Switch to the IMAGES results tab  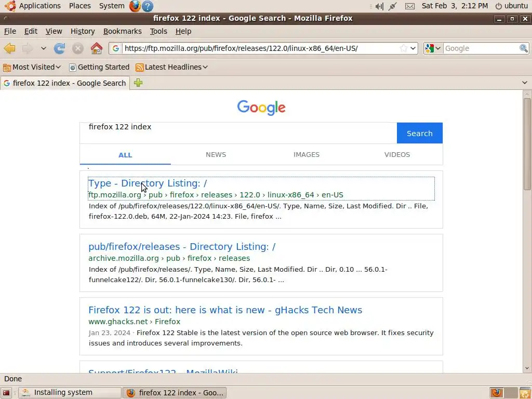pos(307,154)
